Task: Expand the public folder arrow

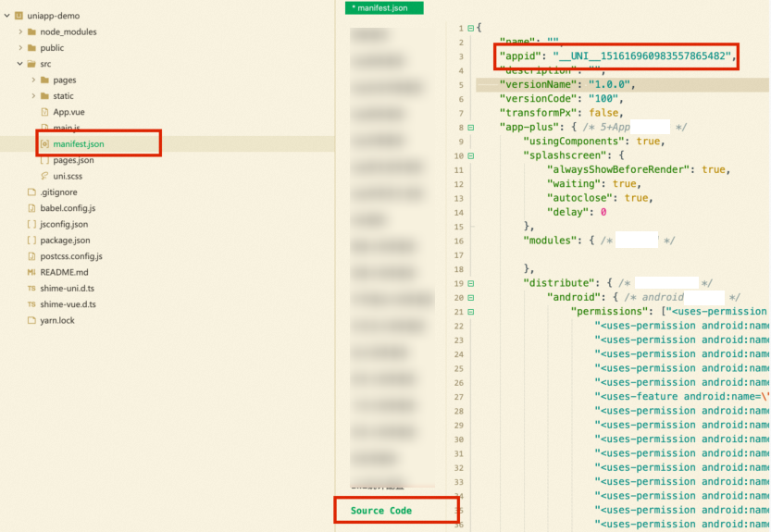Action: pos(20,48)
